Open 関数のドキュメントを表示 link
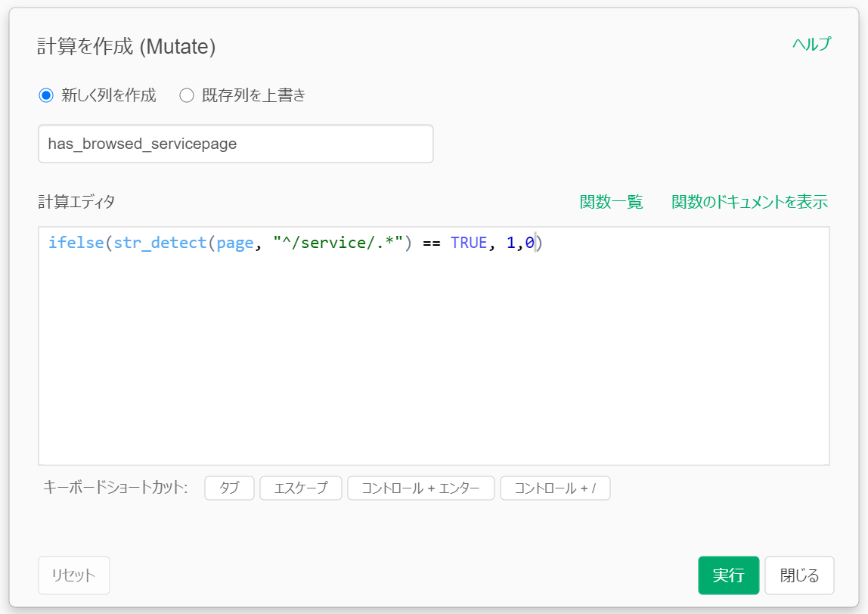Screen dimensions: 868x614 point(749,202)
